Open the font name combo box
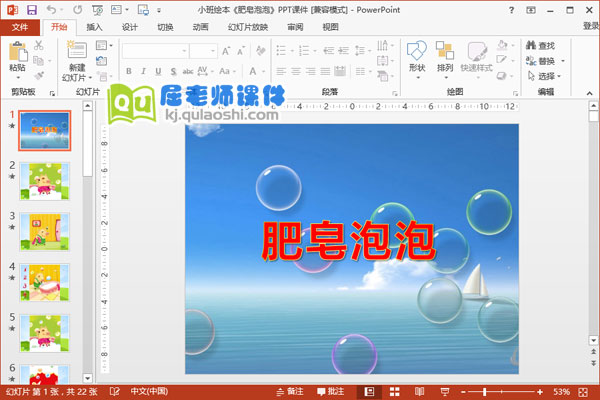This screenshot has width=600, height=400. coord(155,51)
